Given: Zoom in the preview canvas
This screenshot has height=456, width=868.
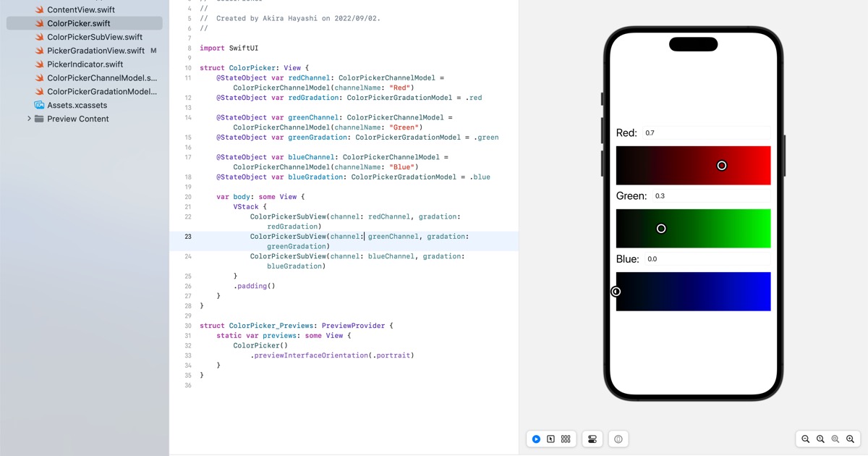Looking at the screenshot, I should (x=851, y=439).
